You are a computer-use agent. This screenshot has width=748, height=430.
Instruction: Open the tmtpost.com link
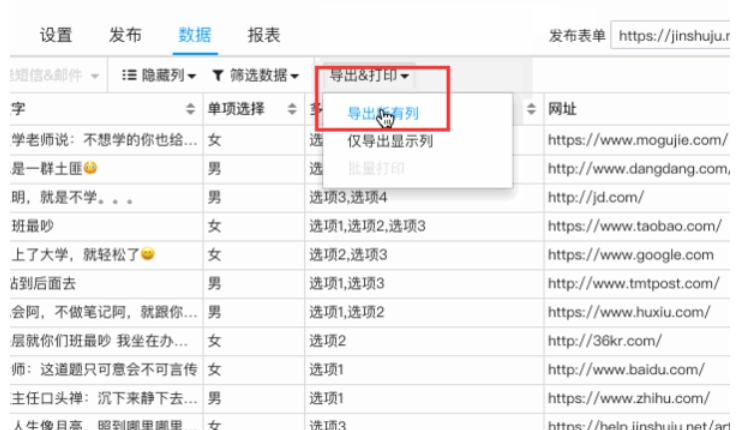[634, 283]
